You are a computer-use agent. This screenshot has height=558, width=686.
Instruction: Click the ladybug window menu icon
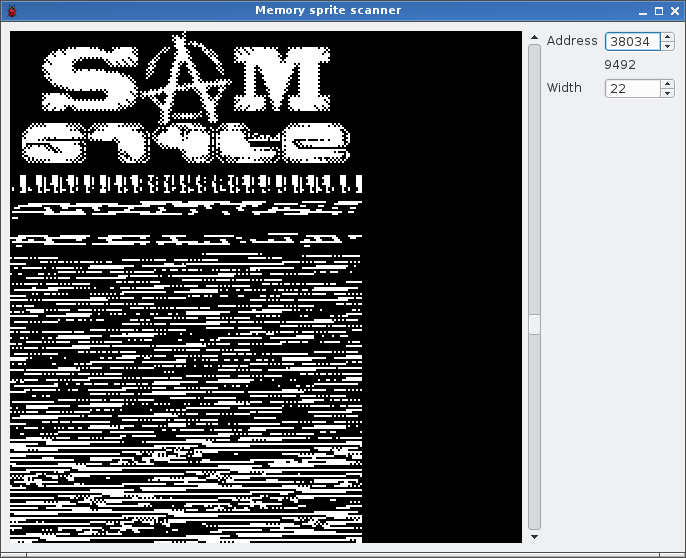click(x=10, y=10)
